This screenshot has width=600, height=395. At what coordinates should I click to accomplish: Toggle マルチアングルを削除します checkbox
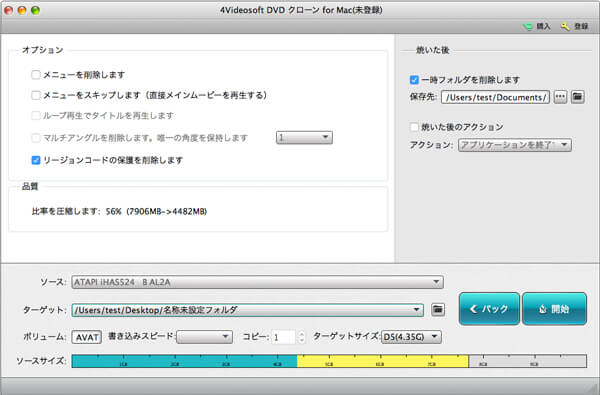tap(36, 138)
